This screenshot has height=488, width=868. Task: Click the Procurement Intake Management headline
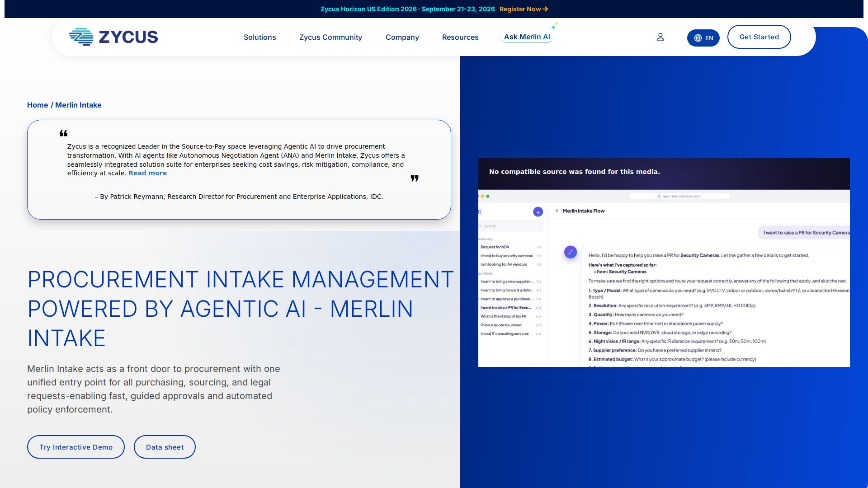[241, 309]
